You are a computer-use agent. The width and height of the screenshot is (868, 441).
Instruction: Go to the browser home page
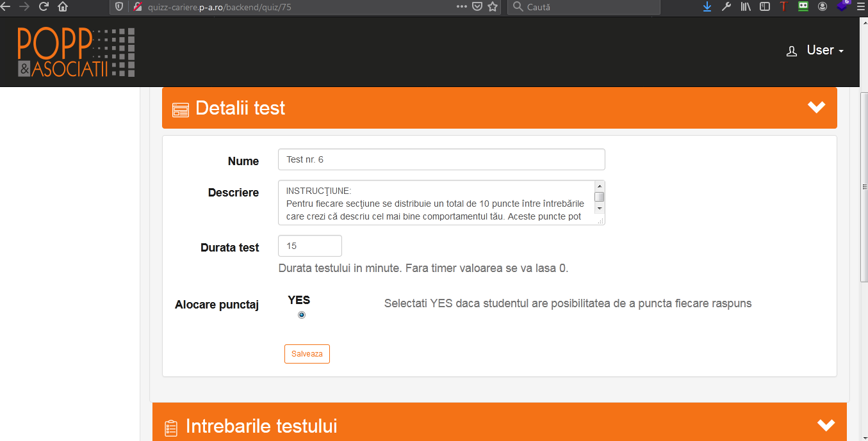pos(63,7)
